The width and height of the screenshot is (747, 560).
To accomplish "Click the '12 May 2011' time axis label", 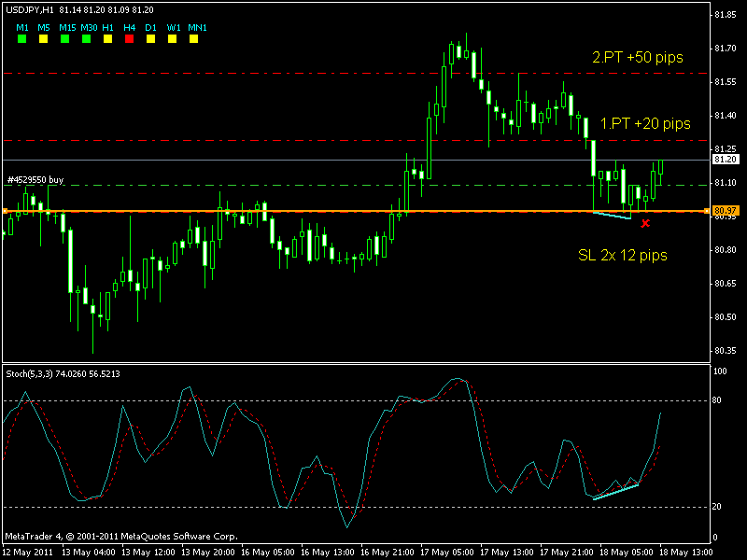I will 28,553.
